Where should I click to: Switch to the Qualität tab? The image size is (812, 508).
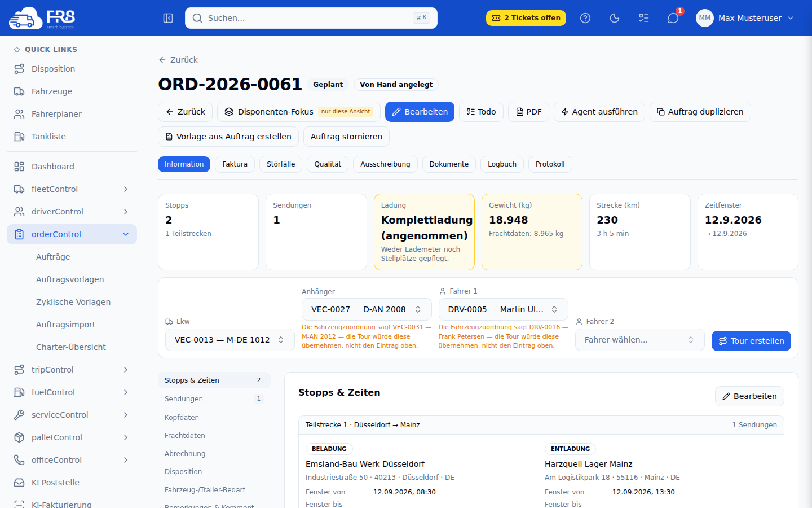tap(328, 164)
